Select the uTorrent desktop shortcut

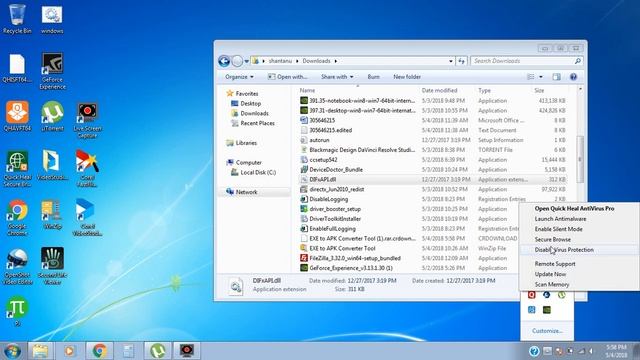click(x=52, y=116)
